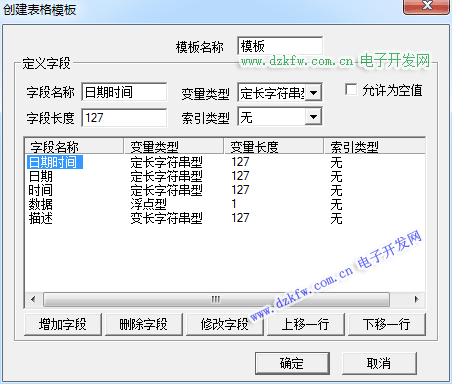Click the 索引类型 column header

click(x=375, y=146)
